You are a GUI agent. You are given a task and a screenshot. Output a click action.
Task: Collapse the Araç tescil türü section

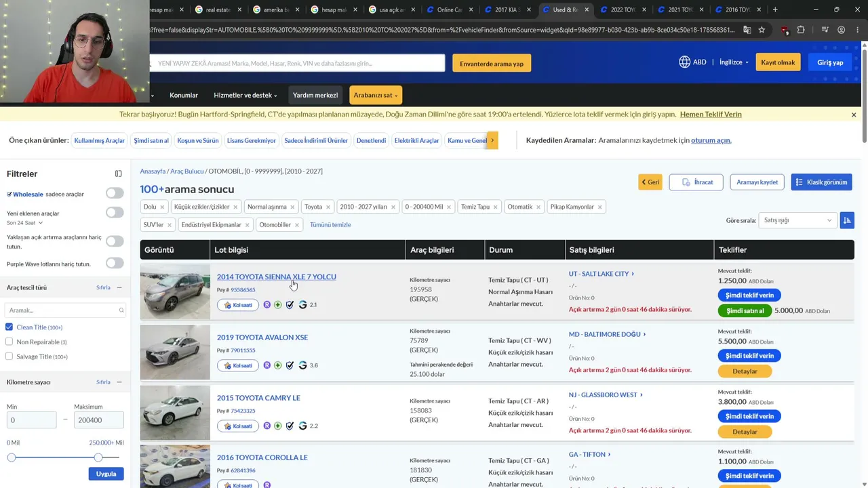119,287
